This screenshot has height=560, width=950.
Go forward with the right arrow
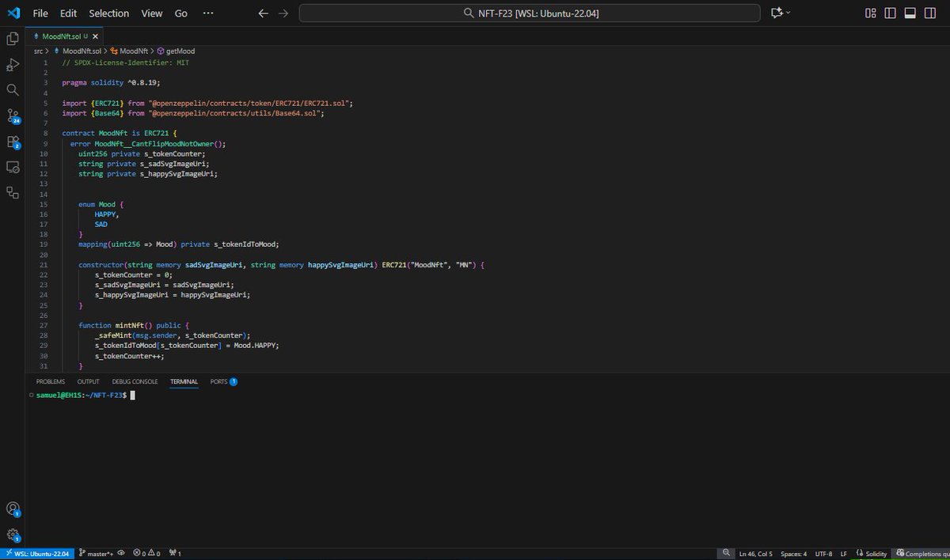pos(283,13)
